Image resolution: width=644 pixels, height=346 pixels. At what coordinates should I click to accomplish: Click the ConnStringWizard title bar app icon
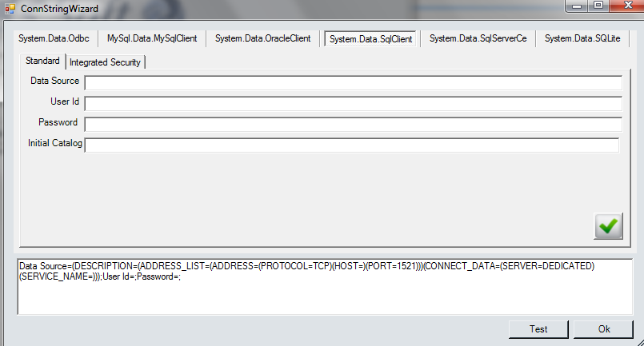[x=10, y=9]
